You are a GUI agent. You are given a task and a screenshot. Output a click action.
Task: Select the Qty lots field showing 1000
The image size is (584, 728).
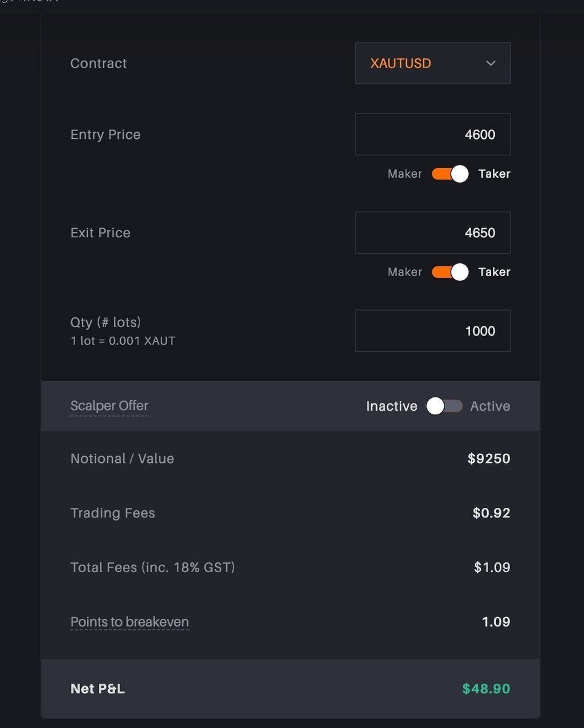click(432, 331)
